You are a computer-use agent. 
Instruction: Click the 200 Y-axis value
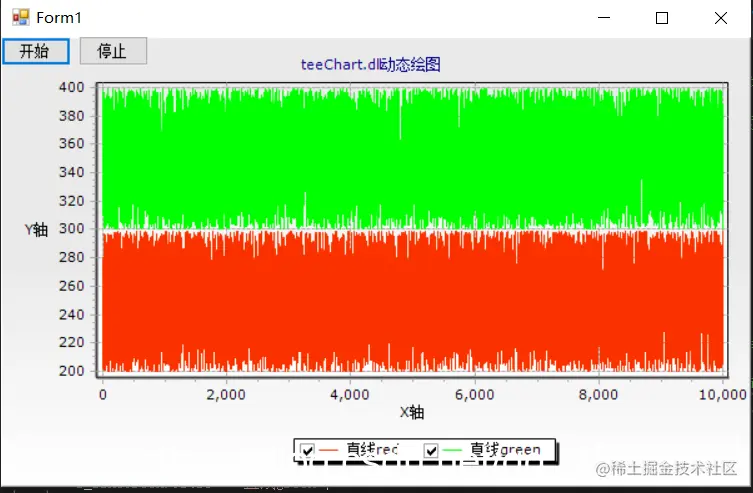(72, 371)
